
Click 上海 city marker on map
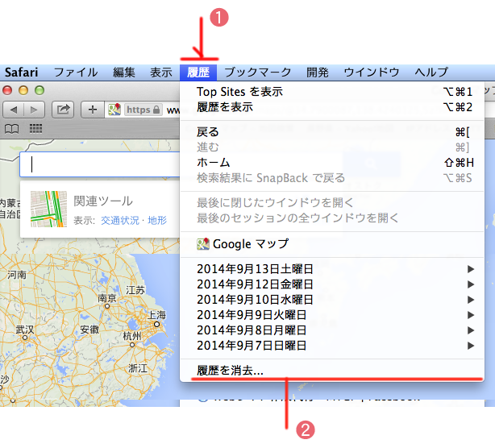157,324
